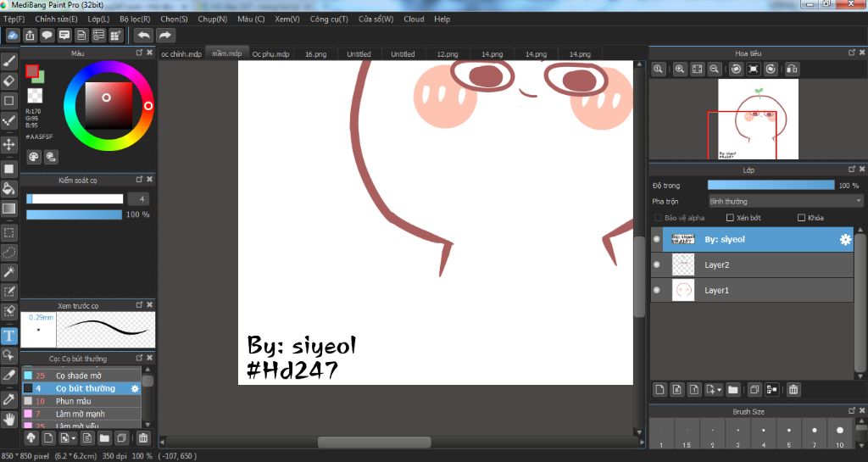Open the Help menu
The width and height of the screenshot is (868, 462).
pyautogui.click(x=442, y=19)
